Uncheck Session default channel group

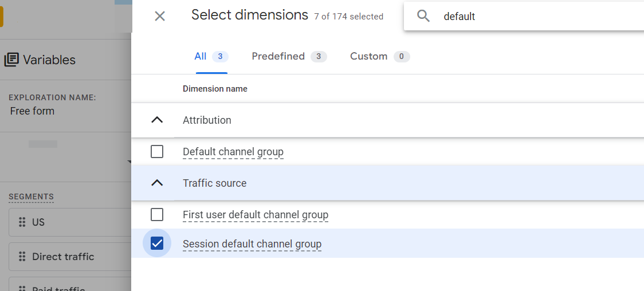coord(157,243)
